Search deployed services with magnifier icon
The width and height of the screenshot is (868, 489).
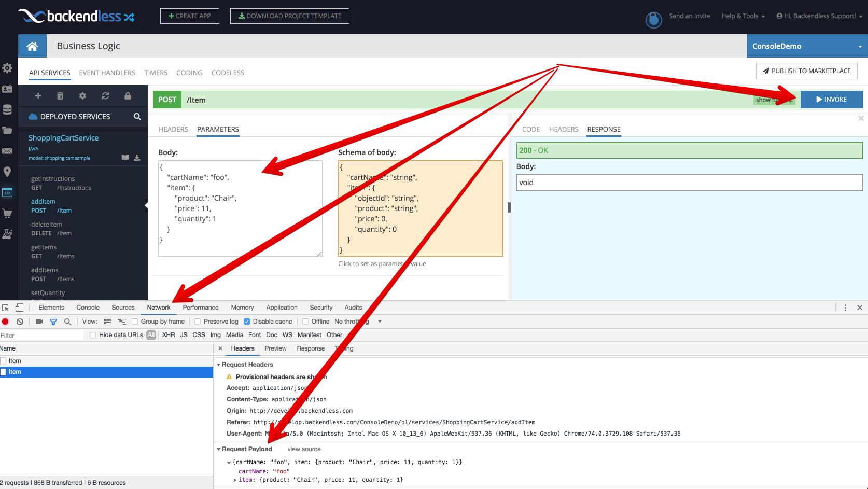pyautogui.click(x=137, y=117)
